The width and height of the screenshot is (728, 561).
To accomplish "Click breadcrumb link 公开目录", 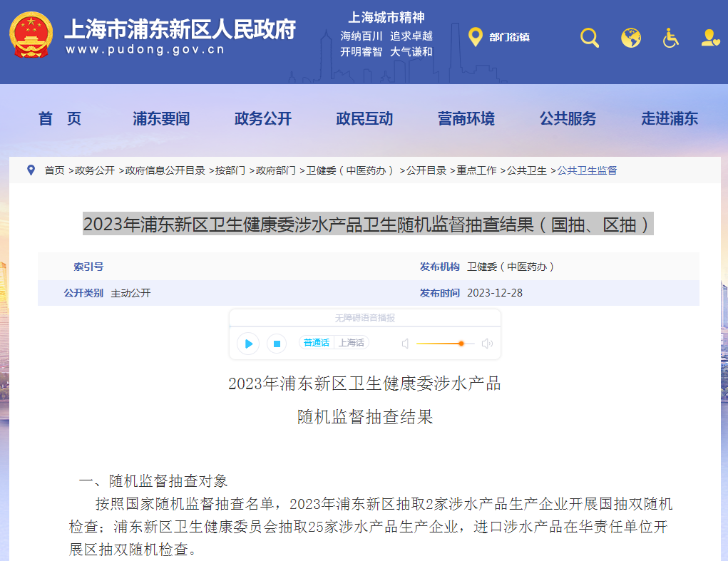I will [426, 170].
